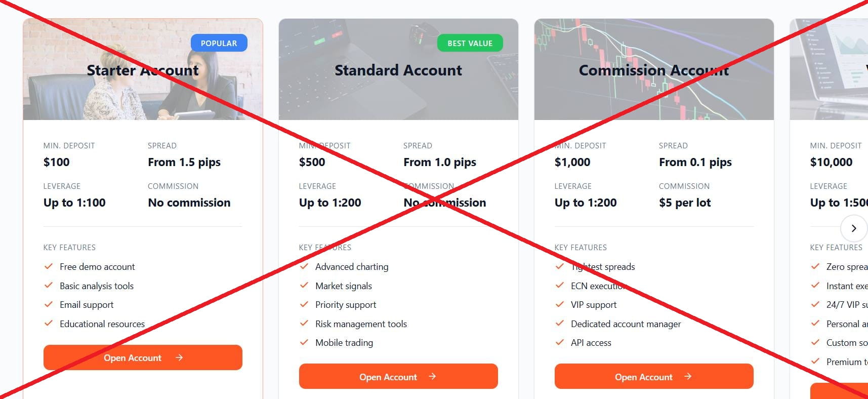868x399 pixels.
Task: Click the checkmark beside Educational resources
Action: (49, 324)
